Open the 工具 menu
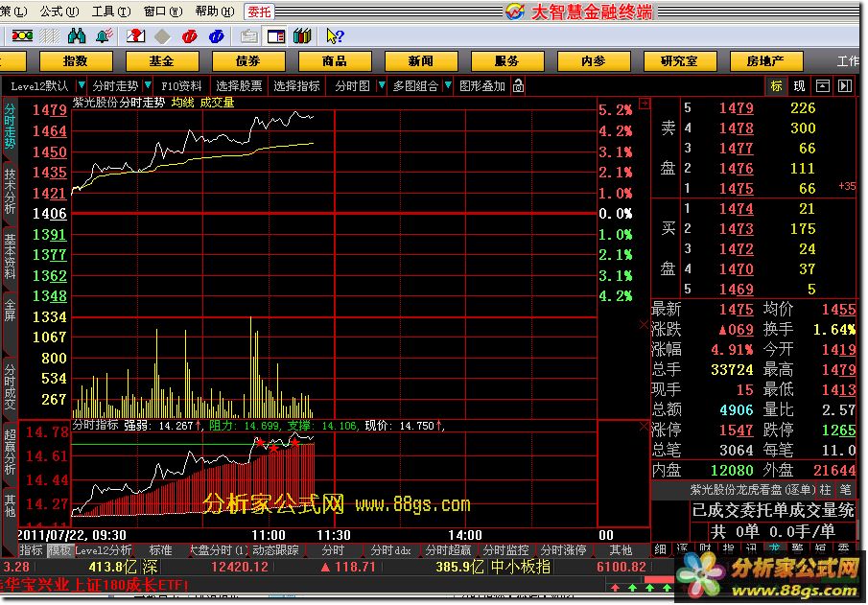Image resolution: width=868 pixels, height=605 pixels. coord(110,12)
